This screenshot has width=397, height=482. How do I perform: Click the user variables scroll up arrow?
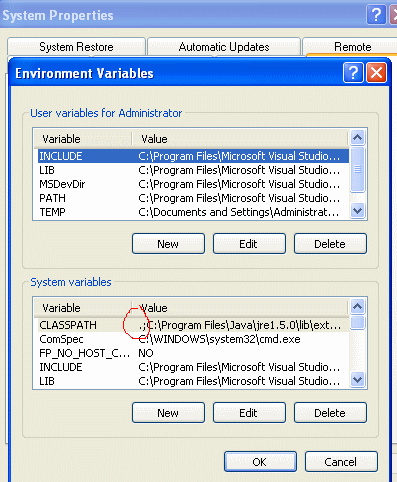click(358, 137)
